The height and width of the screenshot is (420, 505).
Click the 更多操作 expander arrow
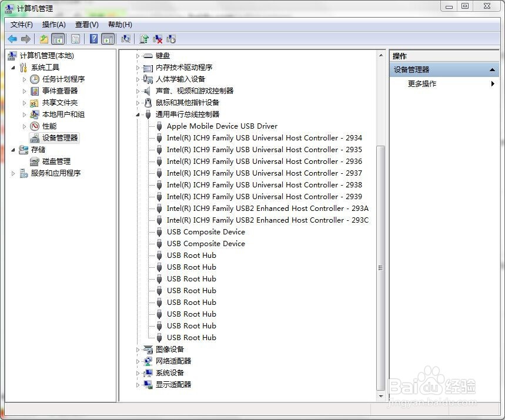(493, 83)
